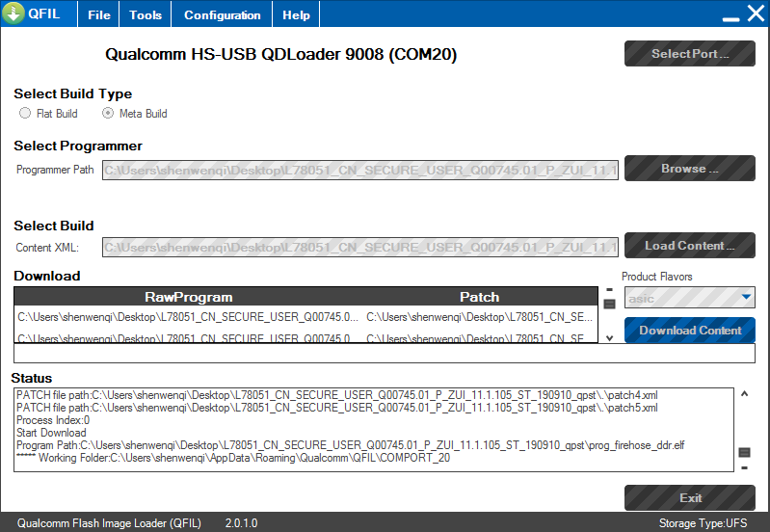Click the Programmer Path input field
This screenshot has height=532, width=770.
point(360,170)
